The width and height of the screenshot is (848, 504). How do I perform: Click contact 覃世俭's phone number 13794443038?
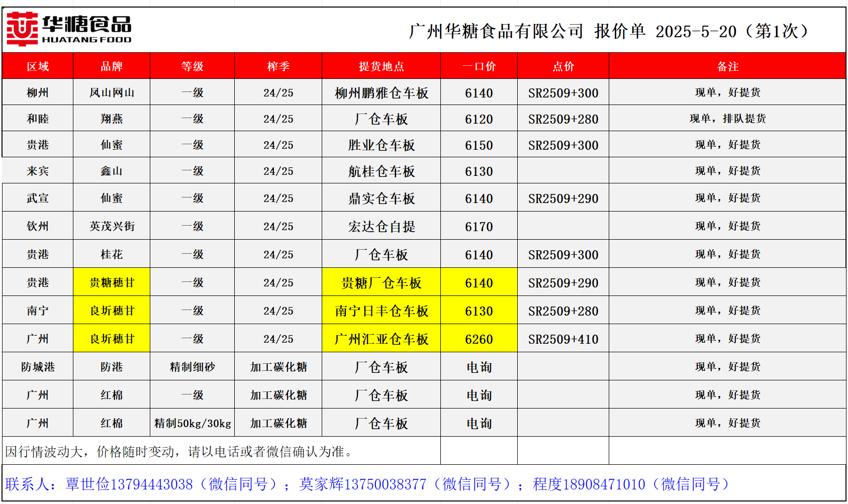coord(151,484)
